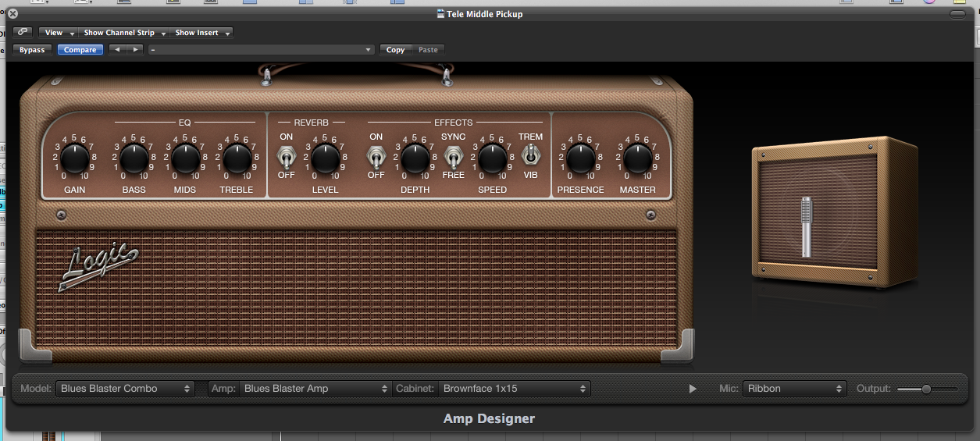This screenshot has height=441, width=980.
Task: Click the TREBLE knob
Action: (237, 160)
